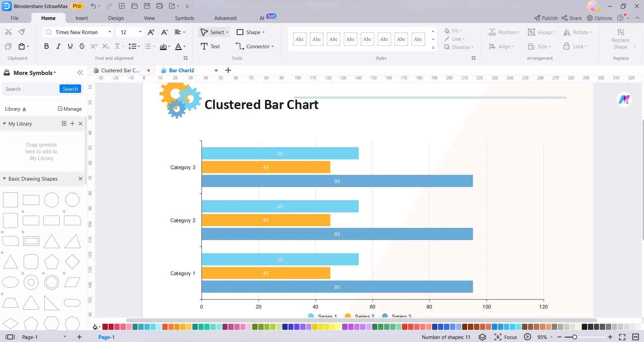Image resolution: width=644 pixels, height=342 pixels.
Task: Click the Save disk icon
Action: 147,6
